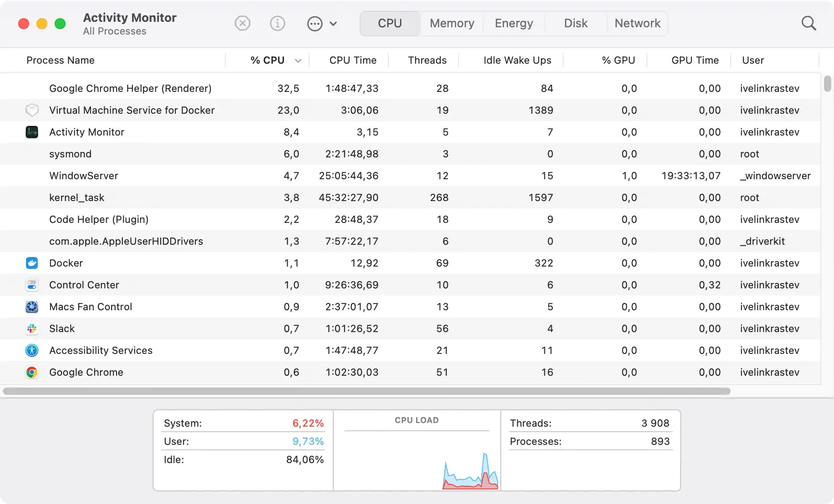Click the More actions ellipsis icon

pos(315,24)
